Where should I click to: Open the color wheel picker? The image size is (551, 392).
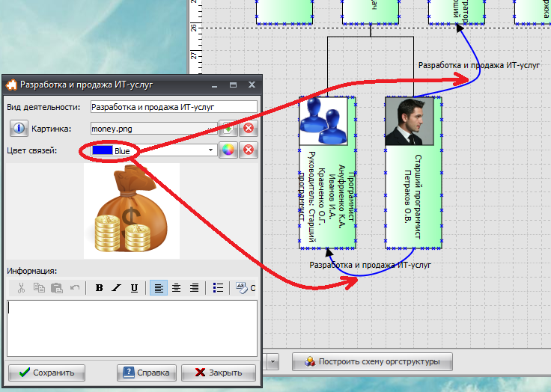pos(228,150)
